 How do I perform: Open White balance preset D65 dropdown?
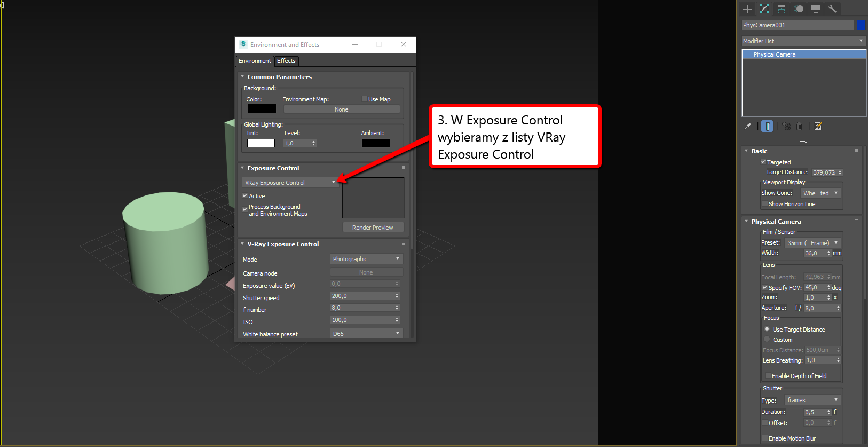pyautogui.click(x=366, y=334)
